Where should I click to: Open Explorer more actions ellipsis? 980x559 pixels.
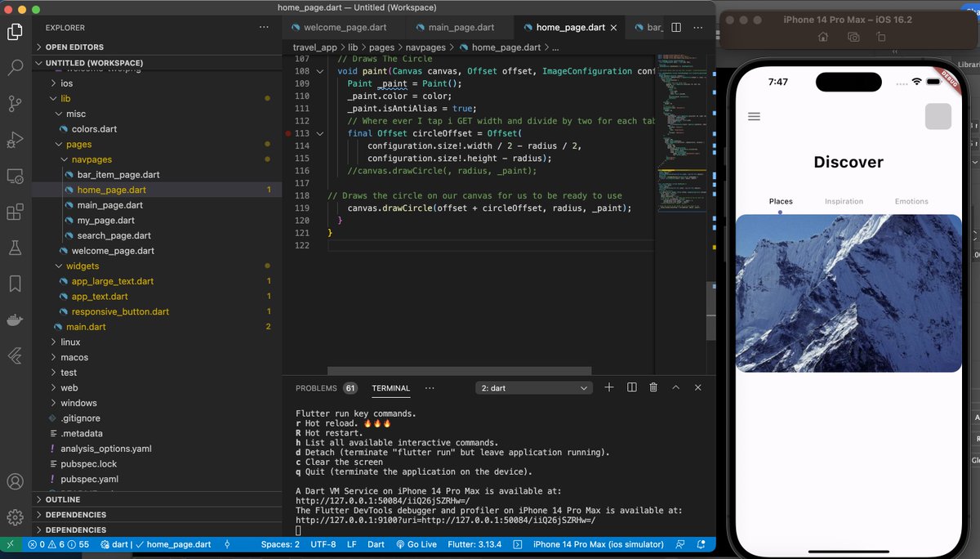pyautogui.click(x=264, y=27)
